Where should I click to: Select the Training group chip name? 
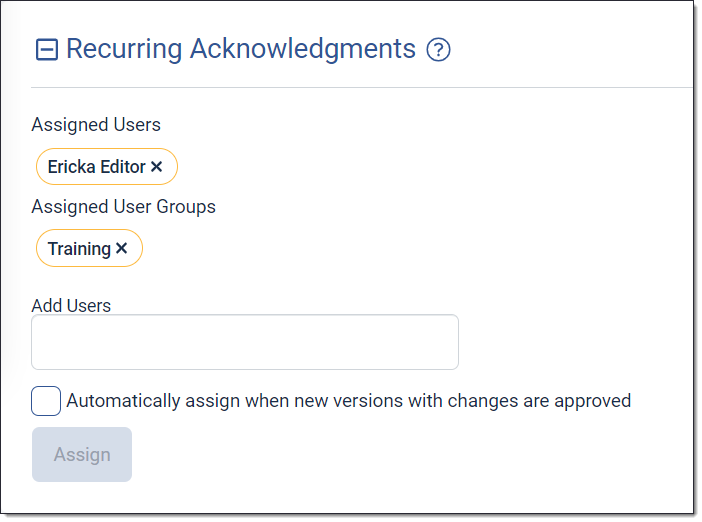coord(79,249)
